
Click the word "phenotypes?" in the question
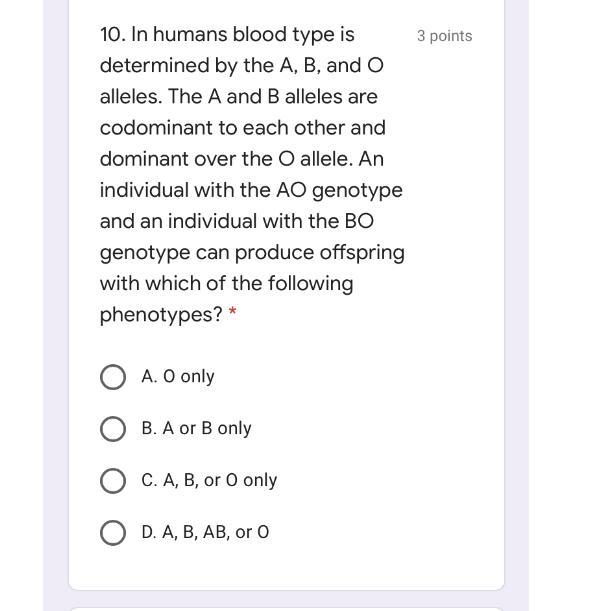(x=160, y=315)
